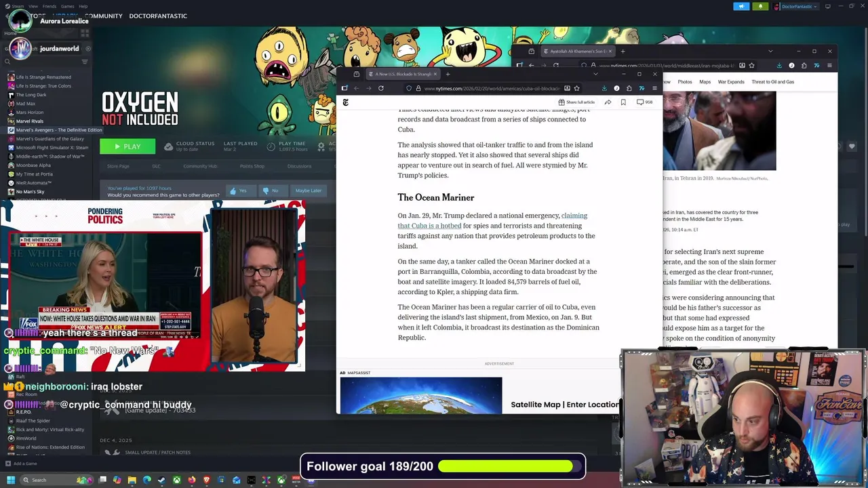
Task: List all tabs in front Firefox window
Action: (595, 73)
